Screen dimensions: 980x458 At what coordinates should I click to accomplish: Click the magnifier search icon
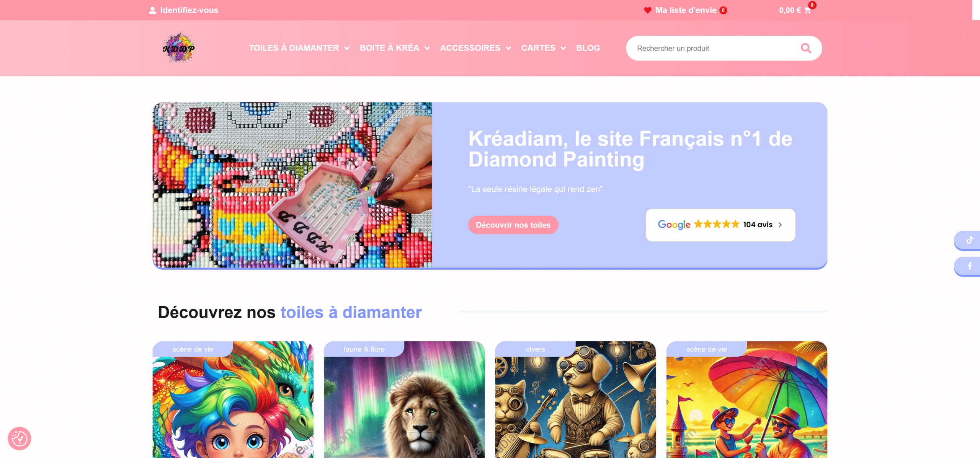click(x=806, y=48)
